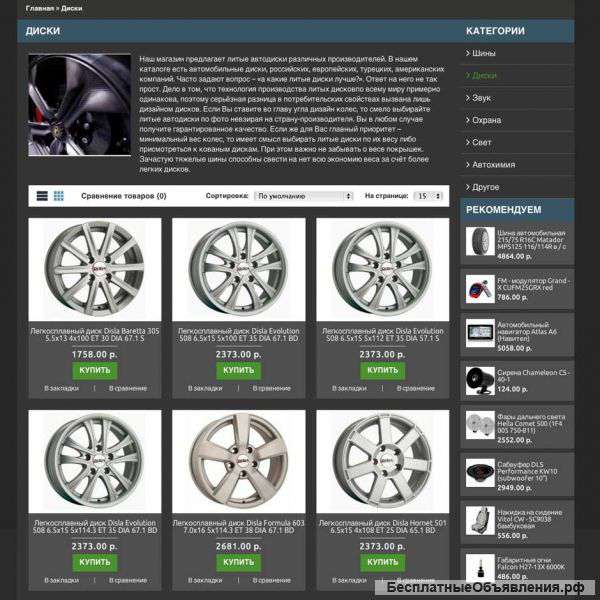The height and width of the screenshot is (600, 600).
Task: Open the Сравнение товаров (0) link
Action: [124, 196]
